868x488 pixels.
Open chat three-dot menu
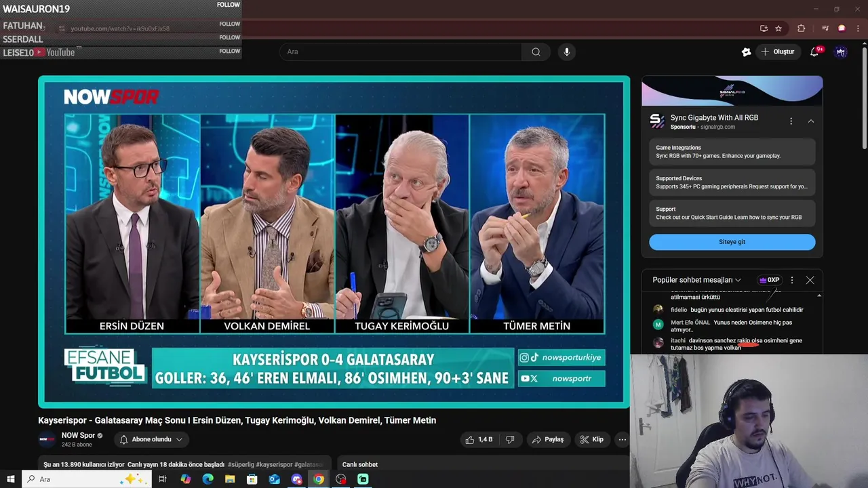(791, 280)
